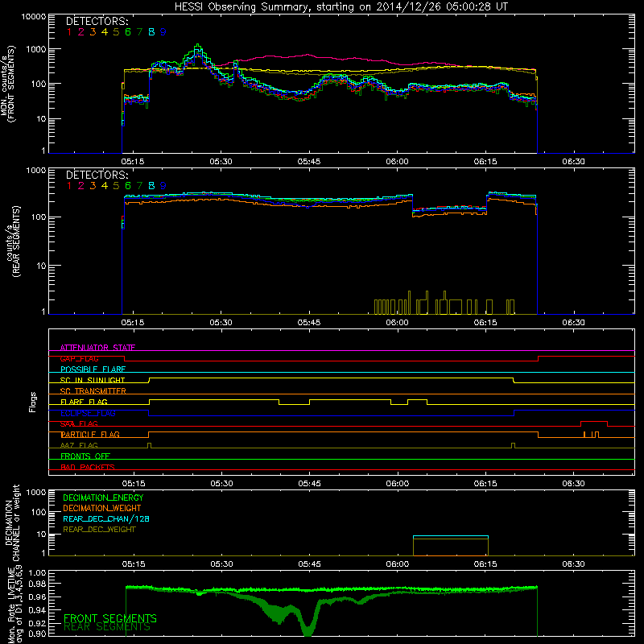Click DETECTORS: label in front segments plot
This screenshot has width=644, height=644.
(x=97, y=22)
